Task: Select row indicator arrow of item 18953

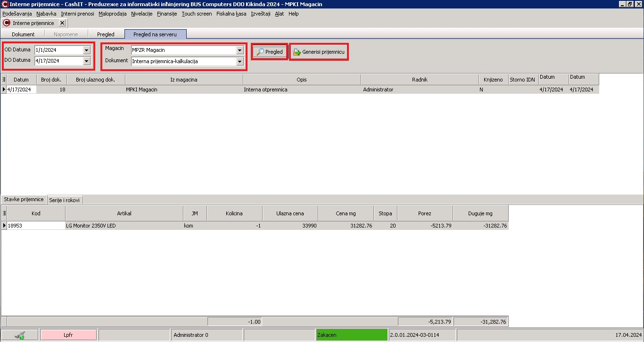Action: click(4, 226)
